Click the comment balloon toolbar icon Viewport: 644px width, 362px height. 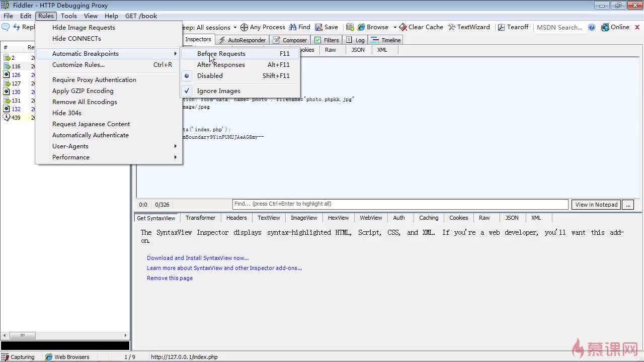point(6,27)
